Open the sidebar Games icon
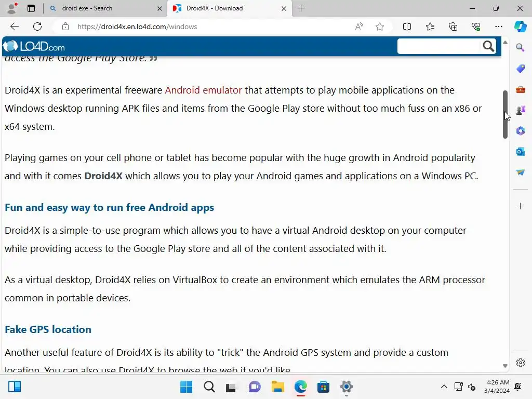Screen dimensions: 532x399 pyautogui.click(x=520, y=110)
